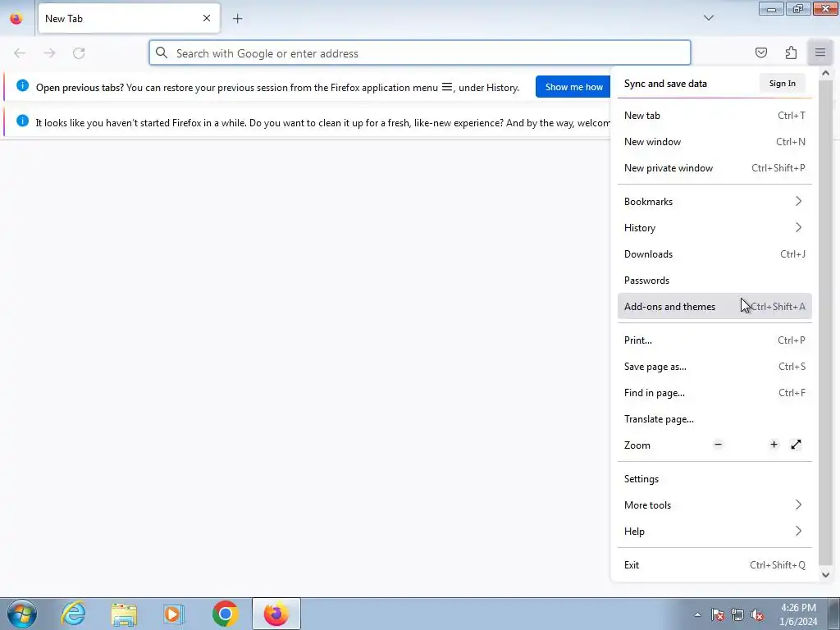840x630 pixels.
Task: Click the info icon in previous tabs notification
Action: tap(22, 85)
